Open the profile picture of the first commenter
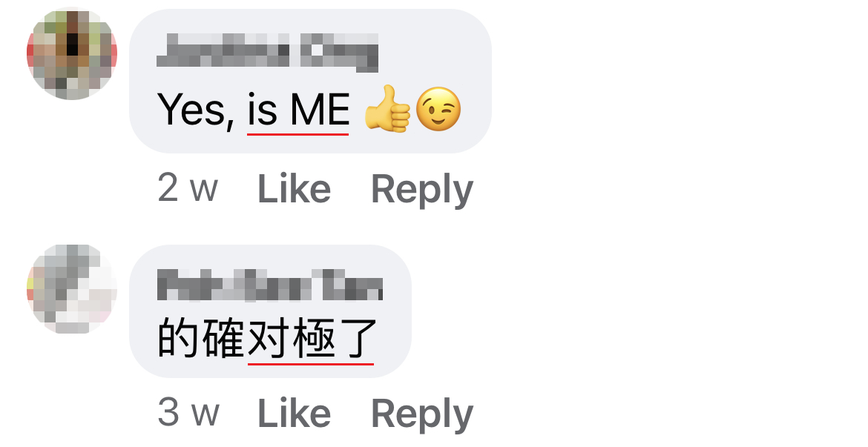 point(72,53)
